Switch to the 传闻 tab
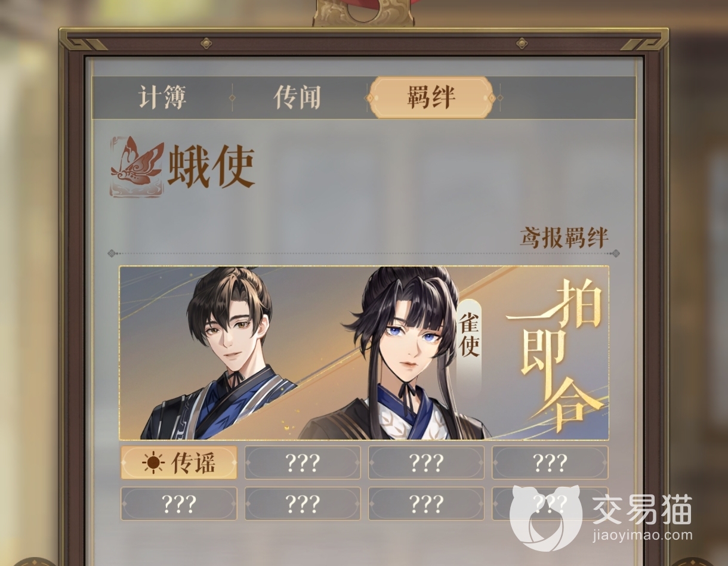 pos(297,97)
